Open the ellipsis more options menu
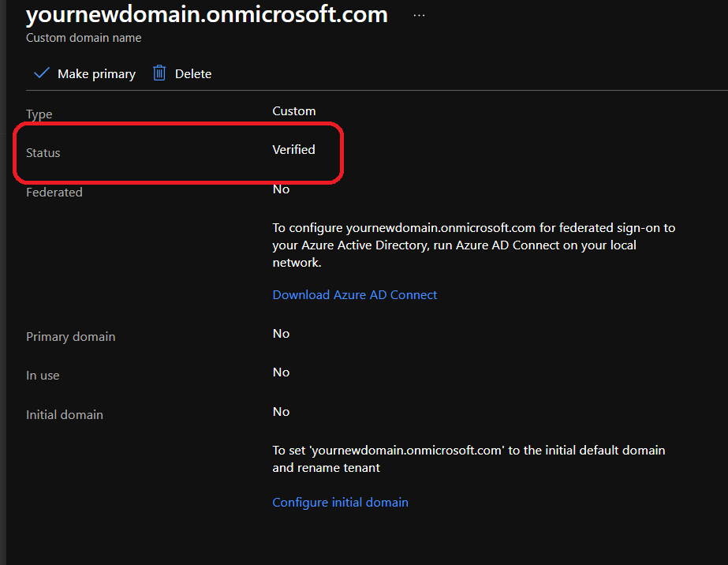728x565 pixels. [419, 15]
